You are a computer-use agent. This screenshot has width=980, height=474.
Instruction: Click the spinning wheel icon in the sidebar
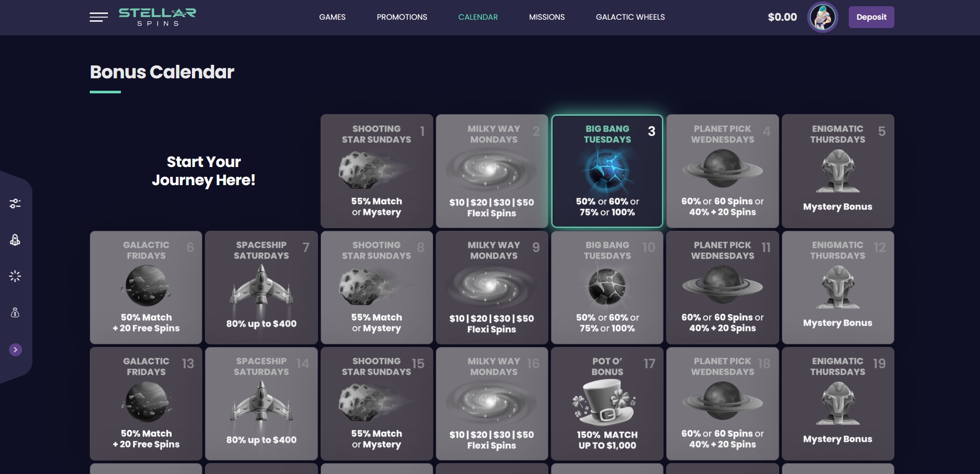(15, 276)
